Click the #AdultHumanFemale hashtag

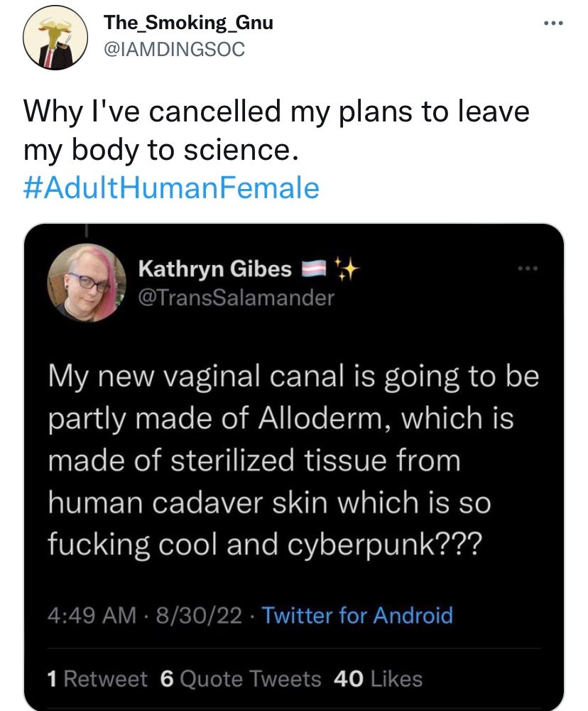click(x=171, y=188)
